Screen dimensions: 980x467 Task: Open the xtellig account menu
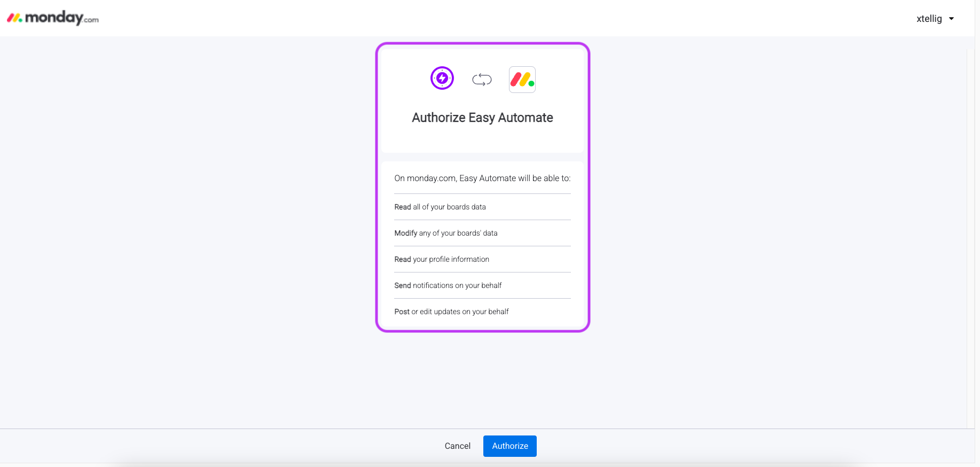tap(929, 19)
